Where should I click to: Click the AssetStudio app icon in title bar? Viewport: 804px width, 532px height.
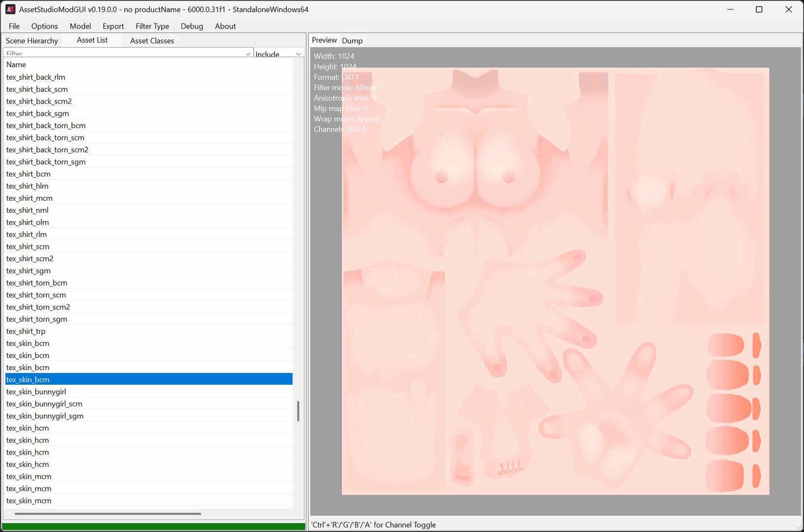pyautogui.click(x=10, y=9)
